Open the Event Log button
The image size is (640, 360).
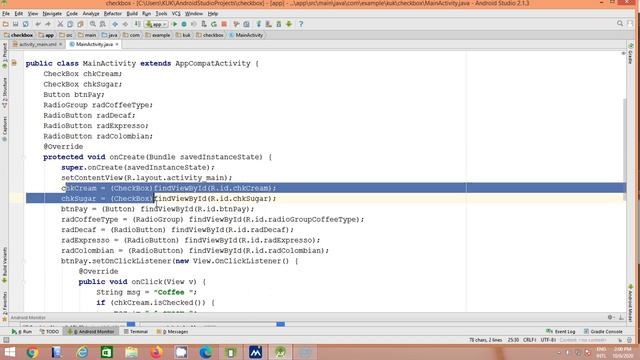pos(561,331)
